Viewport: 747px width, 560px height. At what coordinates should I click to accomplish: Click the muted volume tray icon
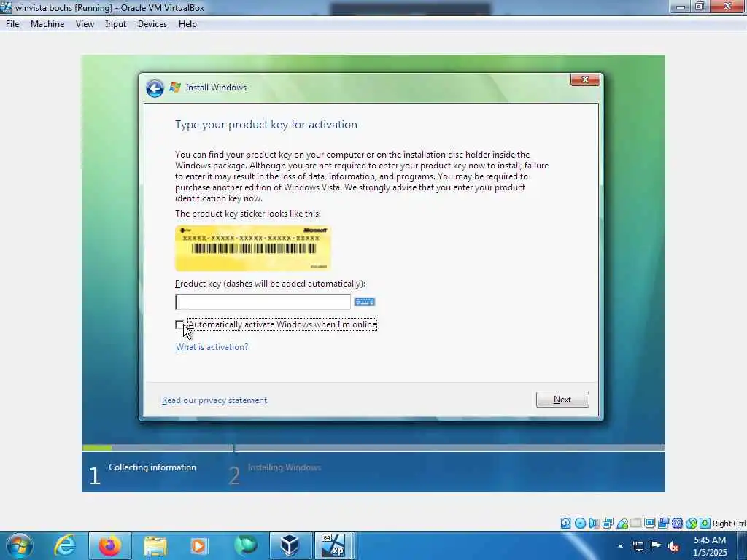(x=673, y=546)
